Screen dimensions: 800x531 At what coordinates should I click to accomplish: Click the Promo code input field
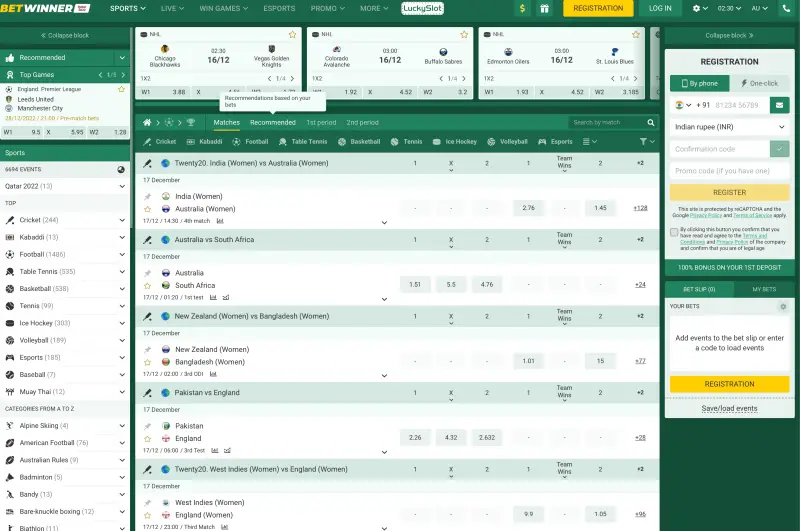click(x=729, y=171)
